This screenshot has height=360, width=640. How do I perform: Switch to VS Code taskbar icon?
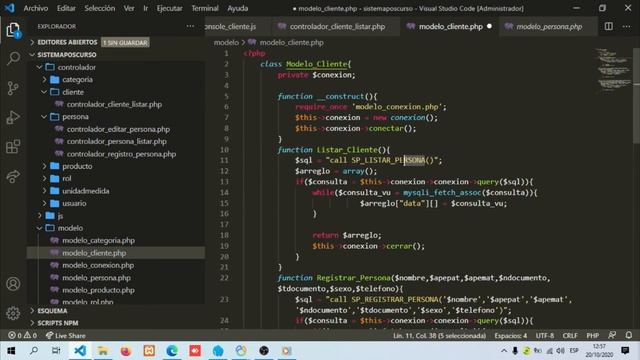click(x=80, y=351)
